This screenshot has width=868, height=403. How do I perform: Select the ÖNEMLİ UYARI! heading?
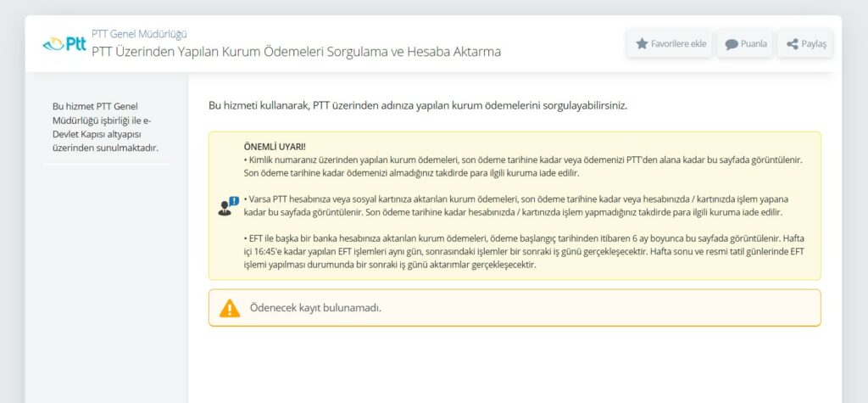(275, 147)
